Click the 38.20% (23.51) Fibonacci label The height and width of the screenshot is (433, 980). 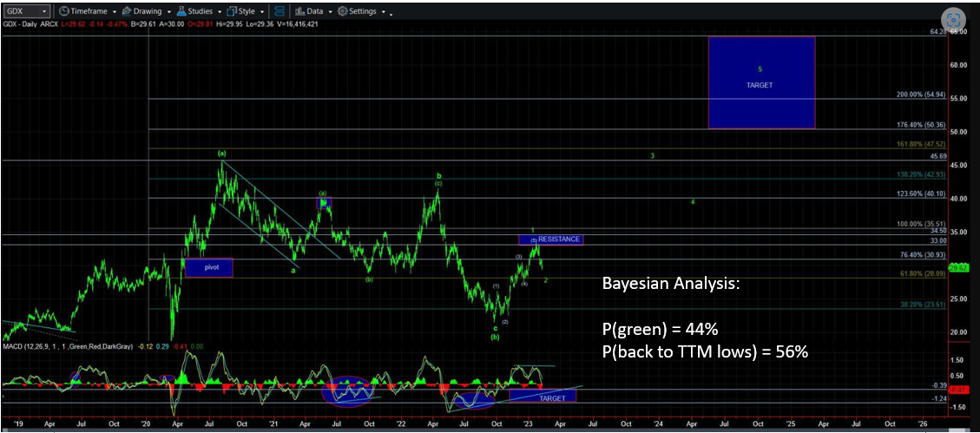pyautogui.click(x=922, y=305)
